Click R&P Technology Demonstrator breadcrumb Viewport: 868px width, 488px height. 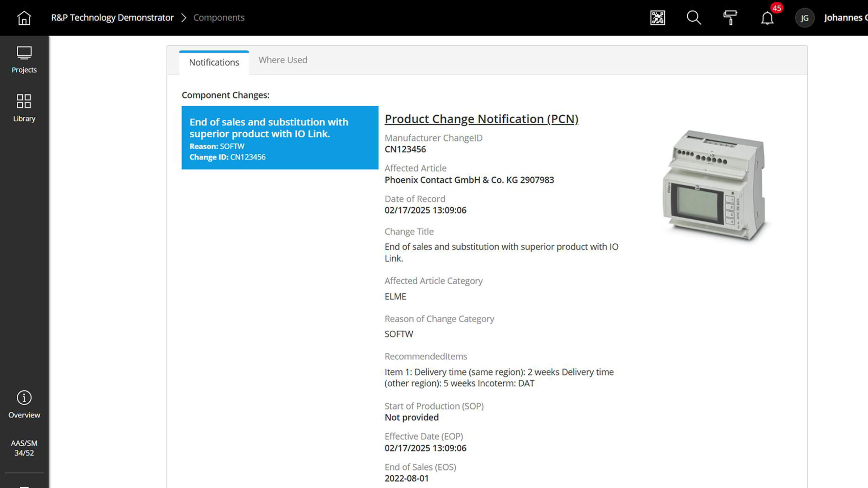[112, 18]
